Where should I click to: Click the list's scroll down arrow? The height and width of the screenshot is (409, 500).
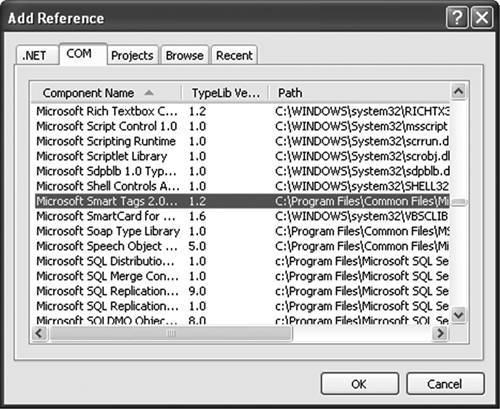coord(459,315)
